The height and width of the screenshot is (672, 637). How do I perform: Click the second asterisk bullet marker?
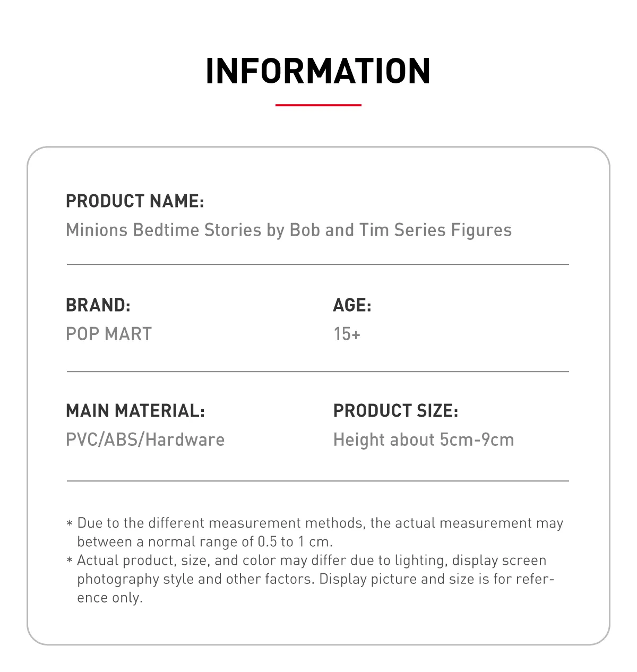70,561
